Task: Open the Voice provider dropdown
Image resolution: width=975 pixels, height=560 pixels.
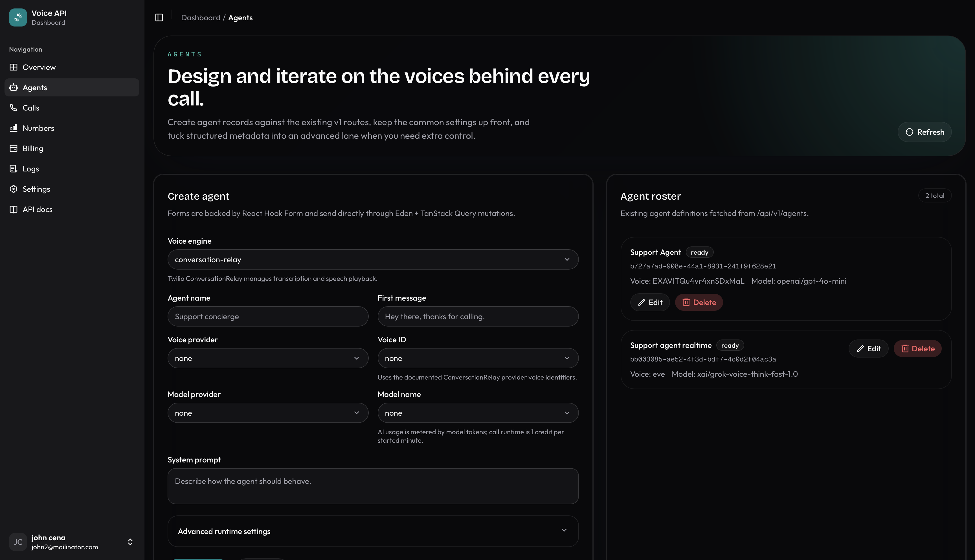Action: click(x=268, y=358)
